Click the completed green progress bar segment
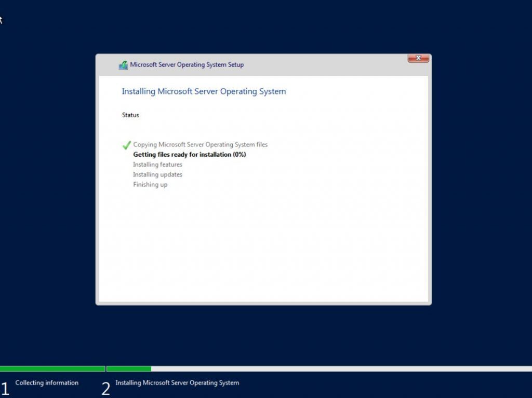The width and height of the screenshot is (532, 398). [x=52, y=368]
